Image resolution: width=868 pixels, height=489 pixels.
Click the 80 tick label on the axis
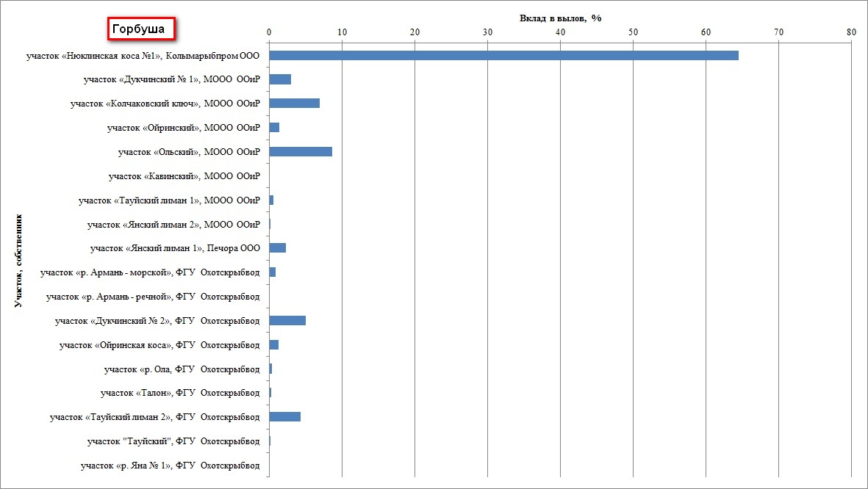pos(851,32)
